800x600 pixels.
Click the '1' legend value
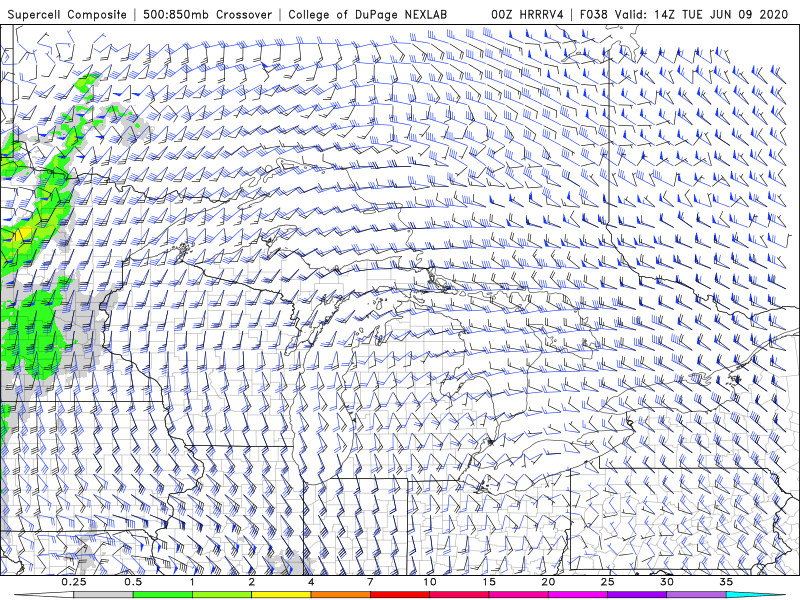[x=192, y=582]
